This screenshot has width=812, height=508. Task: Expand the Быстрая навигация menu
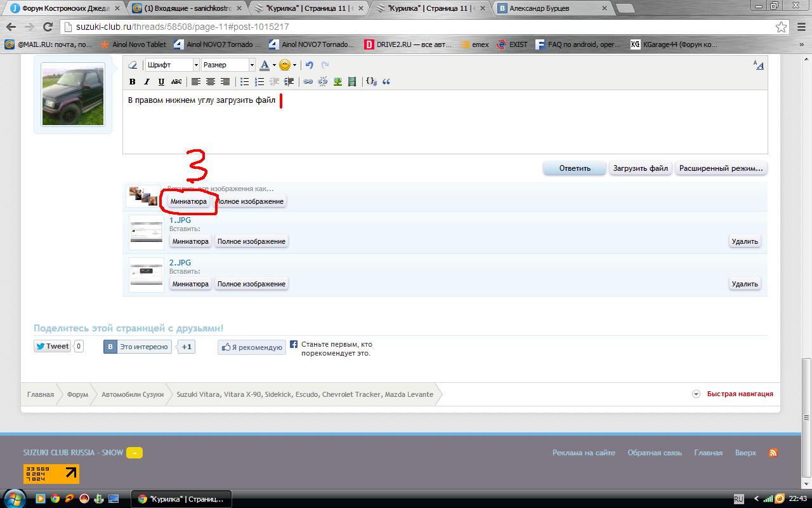[734, 394]
